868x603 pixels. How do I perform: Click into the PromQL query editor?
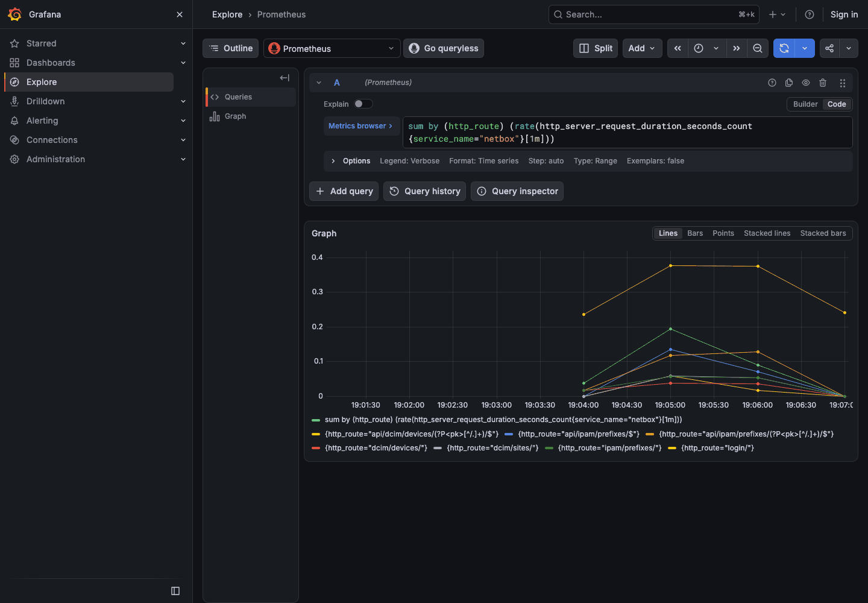click(627, 132)
